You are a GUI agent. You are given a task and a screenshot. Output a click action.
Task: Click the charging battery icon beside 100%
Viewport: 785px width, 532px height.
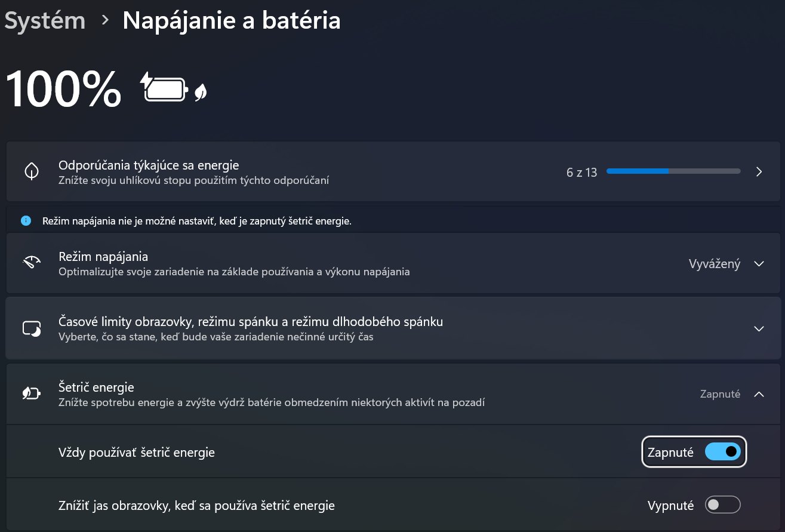tap(164, 89)
